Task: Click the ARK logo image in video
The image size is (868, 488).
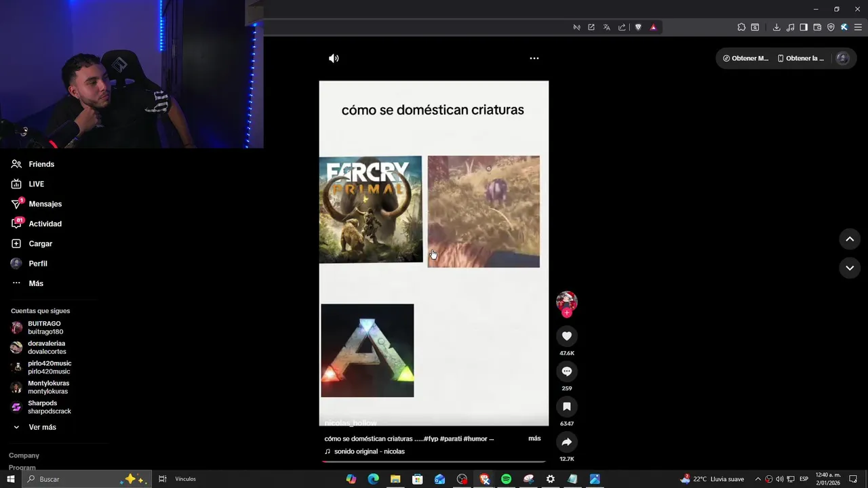Action: click(368, 350)
